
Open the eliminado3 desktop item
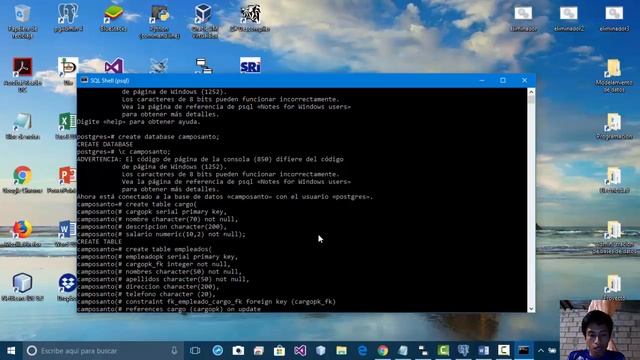click(x=614, y=18)
